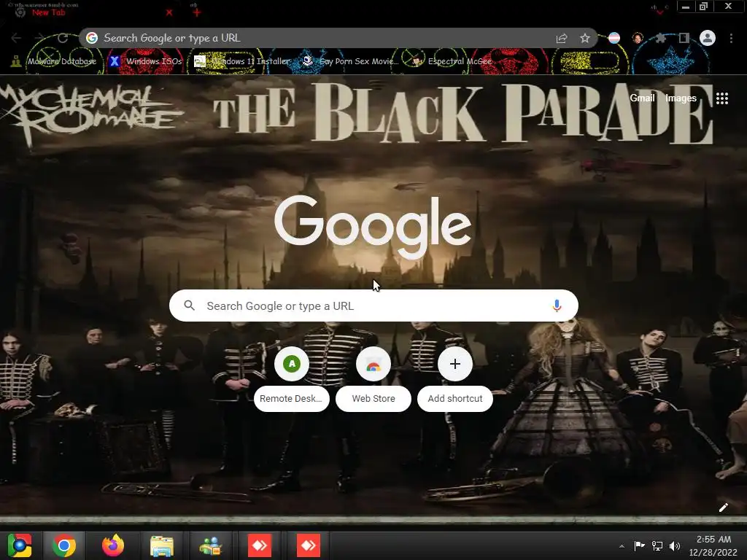This screenshot has height=560, width=747.
Task: Open Chrome three-dot menu
Action: point(731,38)
